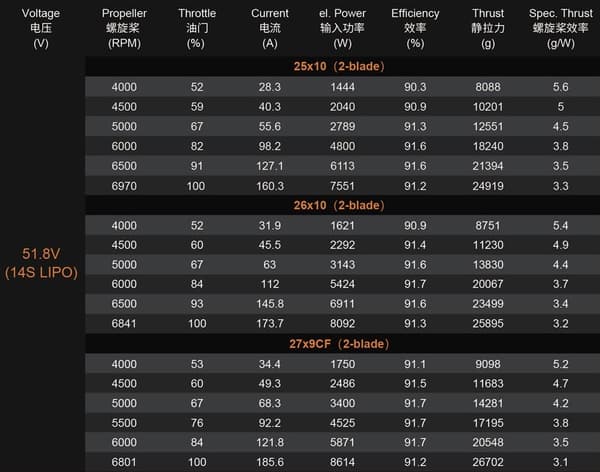Click the Throttle column header
600x472 pixels.
tap(197, 28)
